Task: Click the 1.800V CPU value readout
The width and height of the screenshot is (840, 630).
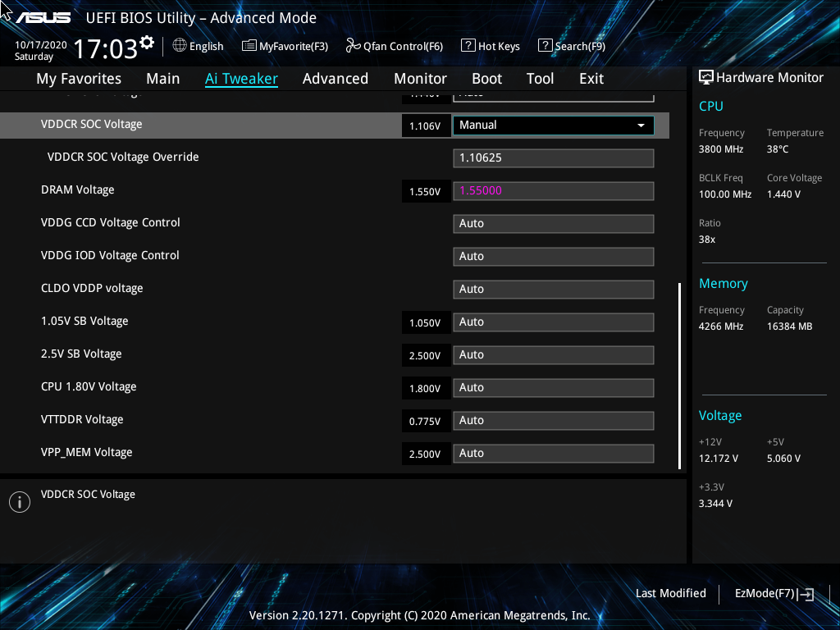Action: pos(426,388)
